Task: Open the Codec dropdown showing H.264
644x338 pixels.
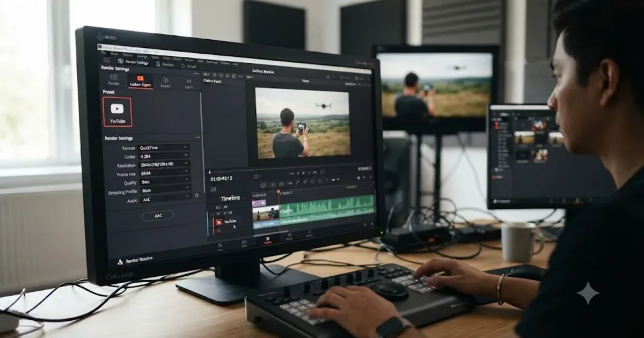Action: [x=164, y=156]
